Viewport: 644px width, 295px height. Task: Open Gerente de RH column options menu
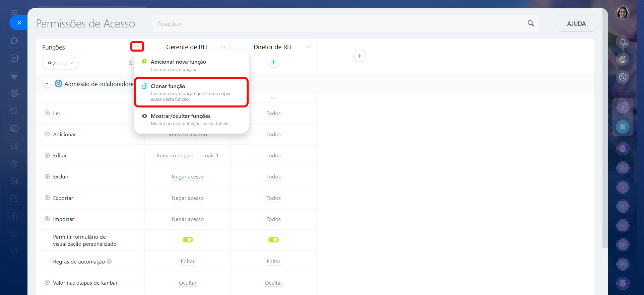[x=223, y=47]
